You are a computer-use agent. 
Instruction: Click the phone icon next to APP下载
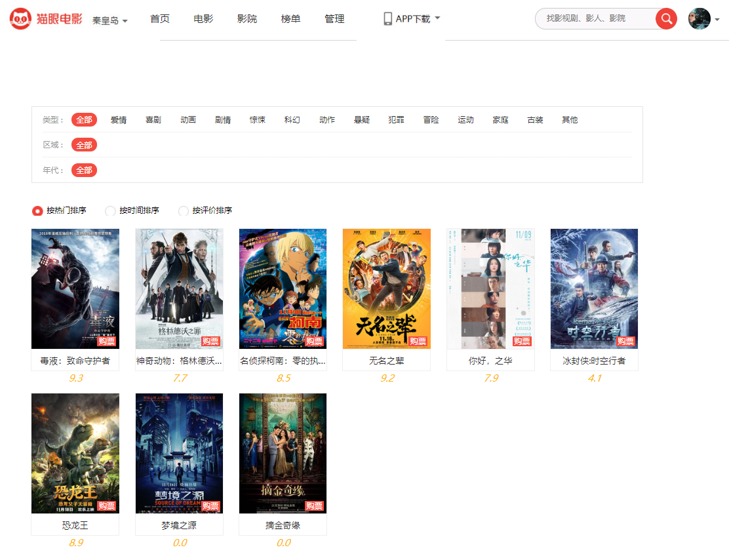387,18
